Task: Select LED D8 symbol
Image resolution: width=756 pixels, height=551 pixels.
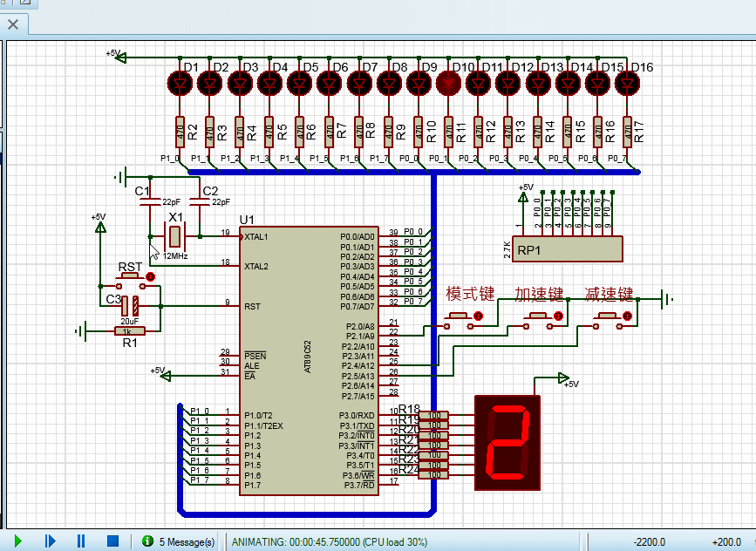Action: (389, 84)
